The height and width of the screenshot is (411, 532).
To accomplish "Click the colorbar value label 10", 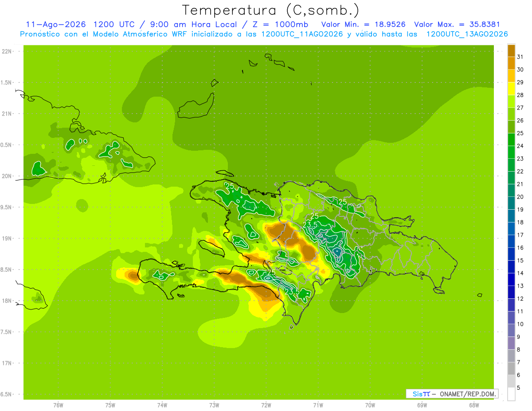I will pyautogui.click(x=520, y=324).
